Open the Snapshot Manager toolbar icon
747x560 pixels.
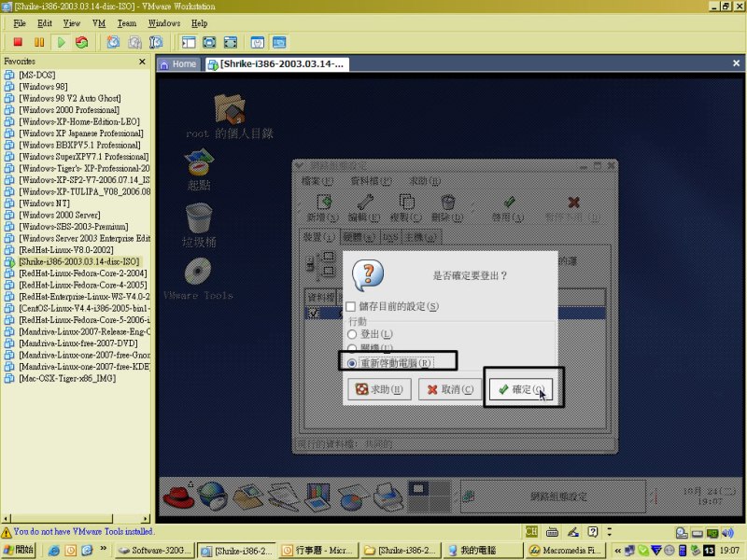156,42
